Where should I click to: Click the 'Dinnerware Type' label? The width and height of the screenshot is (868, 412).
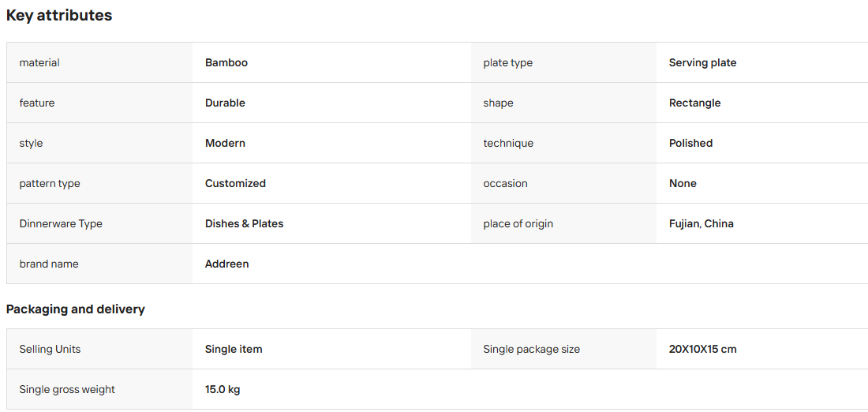coord(61,223)
